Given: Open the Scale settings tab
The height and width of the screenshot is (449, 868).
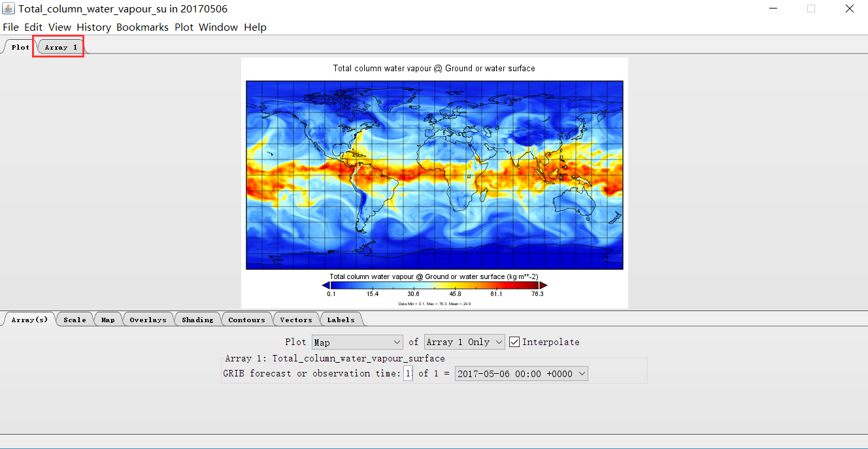Looking at the screenshot, I should (x=74, y=319).
